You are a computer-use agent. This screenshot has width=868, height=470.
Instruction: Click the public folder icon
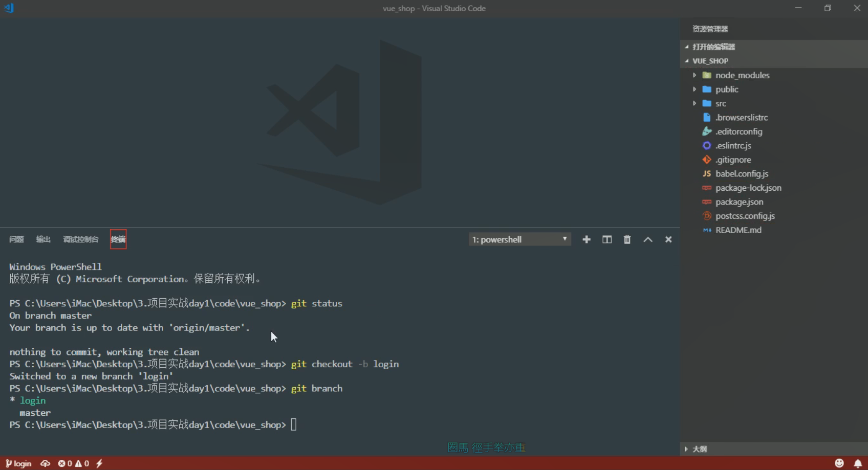pyautogui.click(x=707, y=89)
